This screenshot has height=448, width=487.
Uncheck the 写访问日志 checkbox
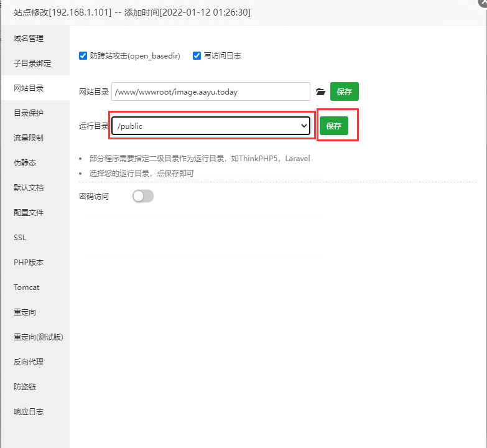197,56
